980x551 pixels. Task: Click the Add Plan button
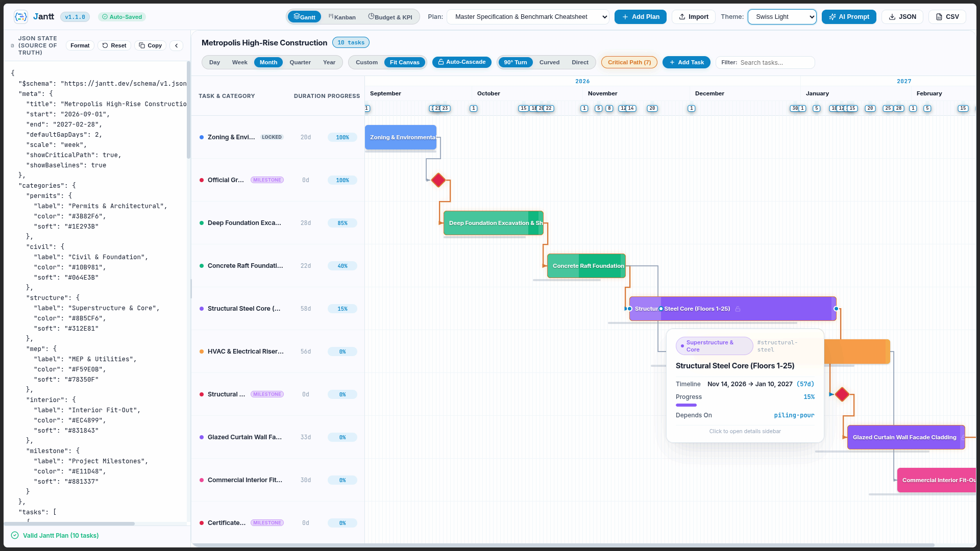point(641,17)
